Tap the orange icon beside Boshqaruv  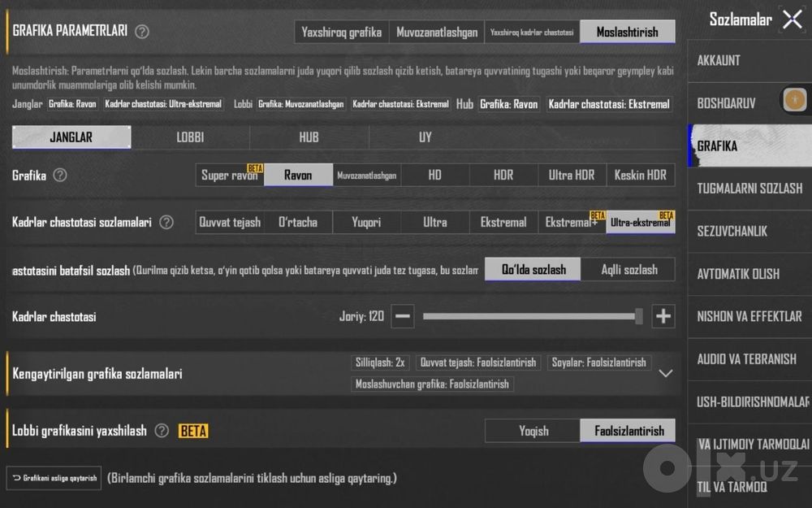pos(794,99)
